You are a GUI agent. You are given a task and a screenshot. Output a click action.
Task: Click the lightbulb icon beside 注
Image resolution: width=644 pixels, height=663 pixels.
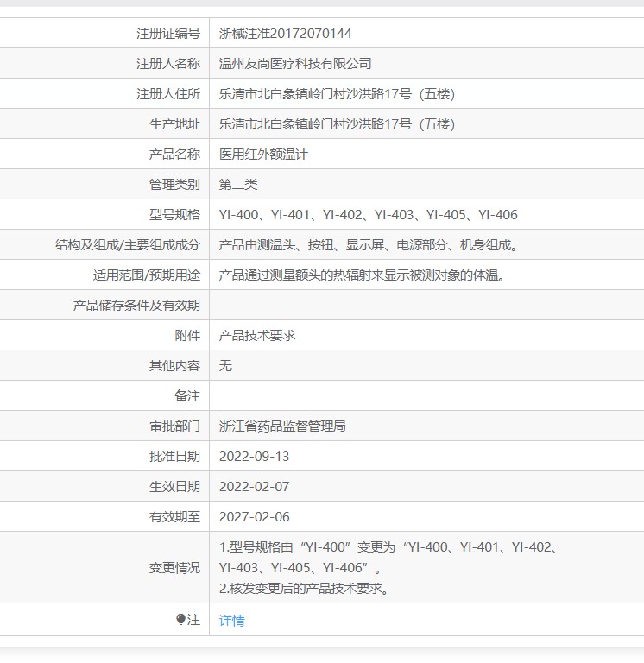(181, 620)
